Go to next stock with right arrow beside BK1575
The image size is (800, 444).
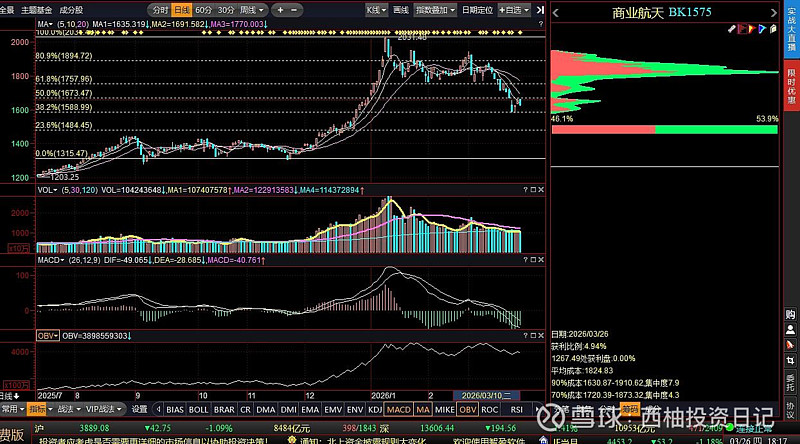(x=773, y=13)
